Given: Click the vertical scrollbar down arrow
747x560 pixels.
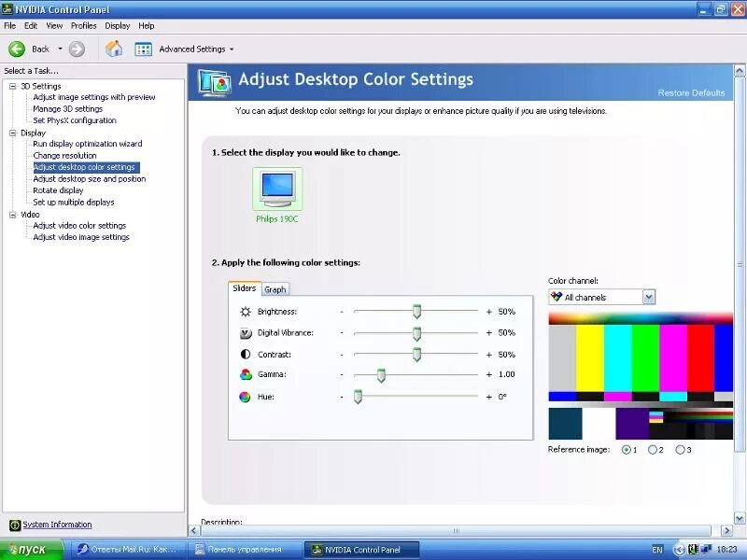Looking at the screenshot, I should click(x=740, y=518).
